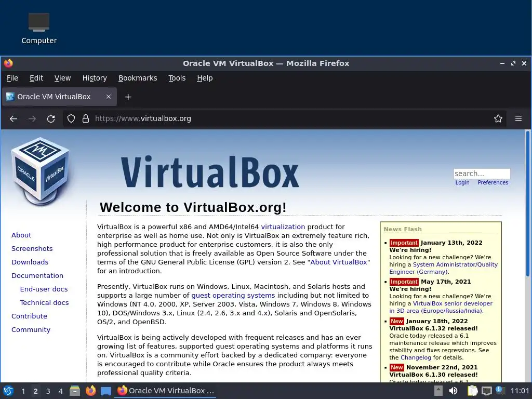
Task: Reload the VirtualBox page
Action: [51, 119]
